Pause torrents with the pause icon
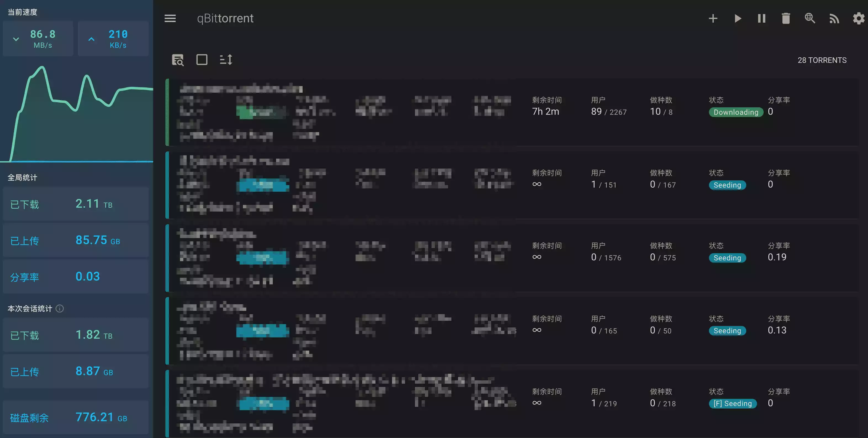 [761, 18]
